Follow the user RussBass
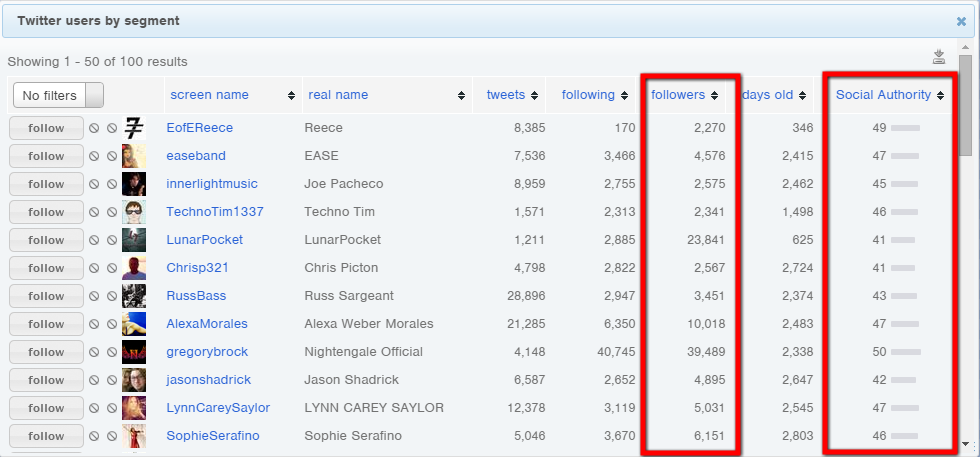Viewport: 980px width, 457px height. [x=46, y=296]
